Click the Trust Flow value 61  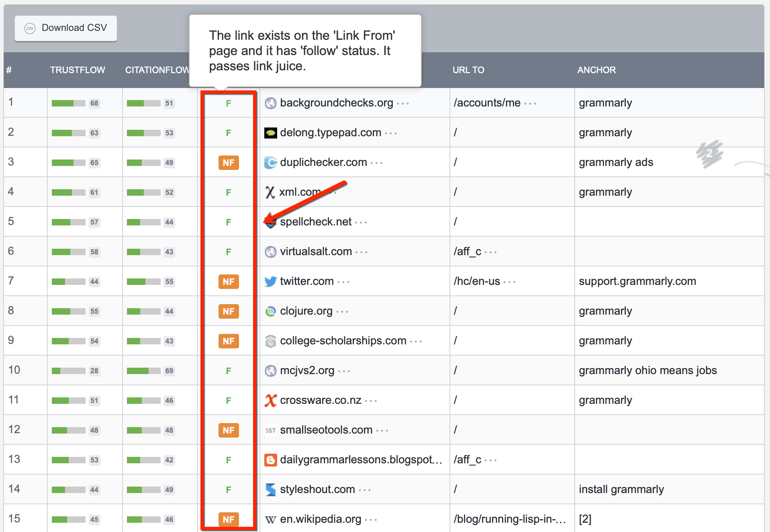tap(94, 192)
